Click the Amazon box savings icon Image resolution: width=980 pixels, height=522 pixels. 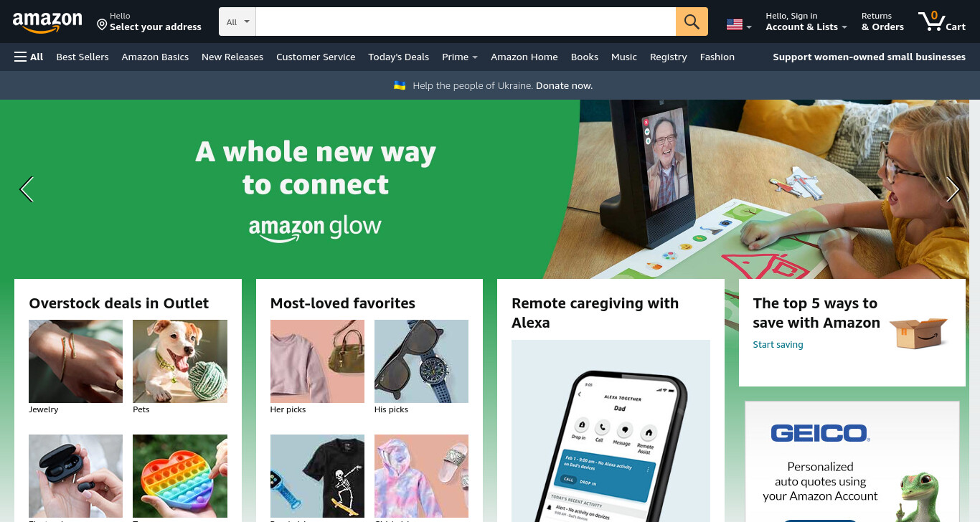918,332
